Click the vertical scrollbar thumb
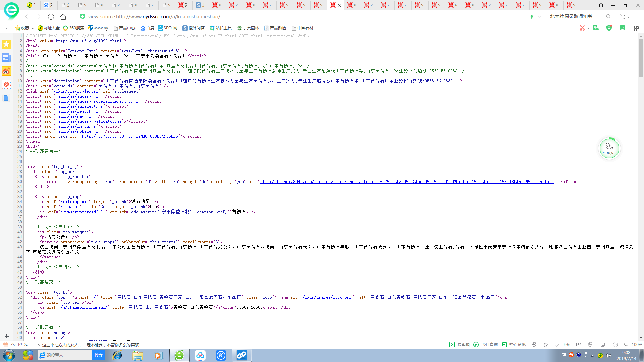The width and height of the screenshot is (644, 362). pos(641,58)
